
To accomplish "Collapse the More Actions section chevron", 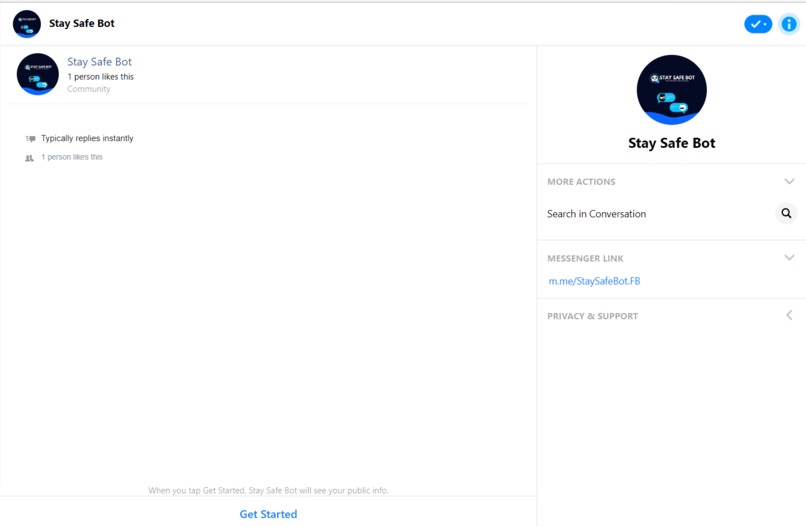I will click(789, 181).
